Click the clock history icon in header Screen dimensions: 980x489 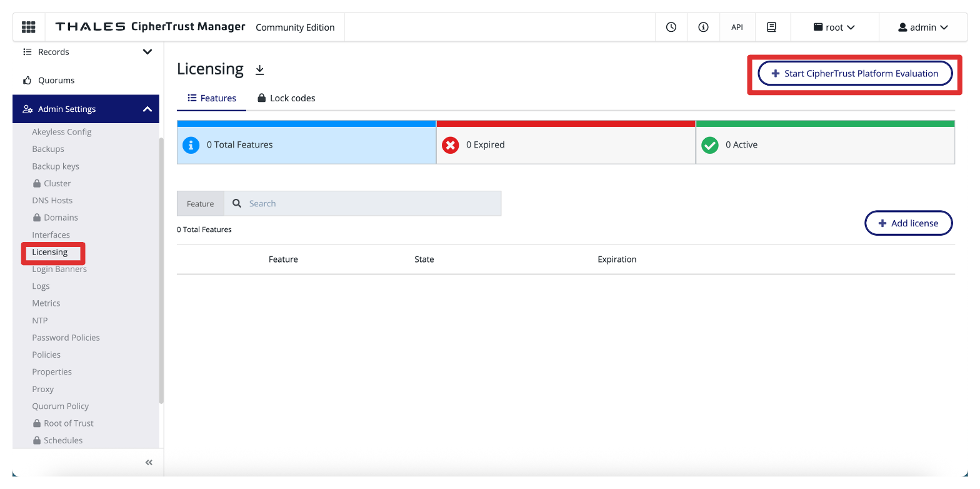(x=671, y=27)
